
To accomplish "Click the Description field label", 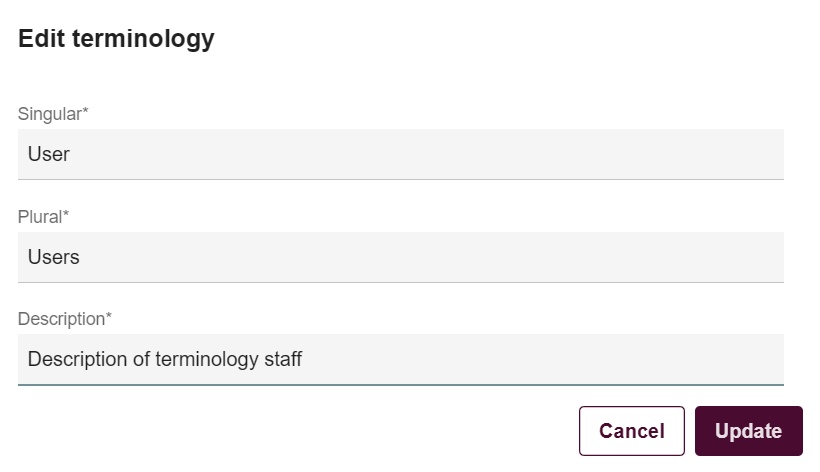I will coord(61,318).
